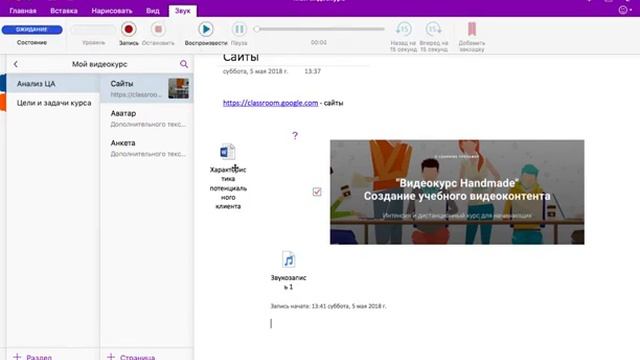
Task: Start audio recording with Запись button
Action: (x=129, y=29)
